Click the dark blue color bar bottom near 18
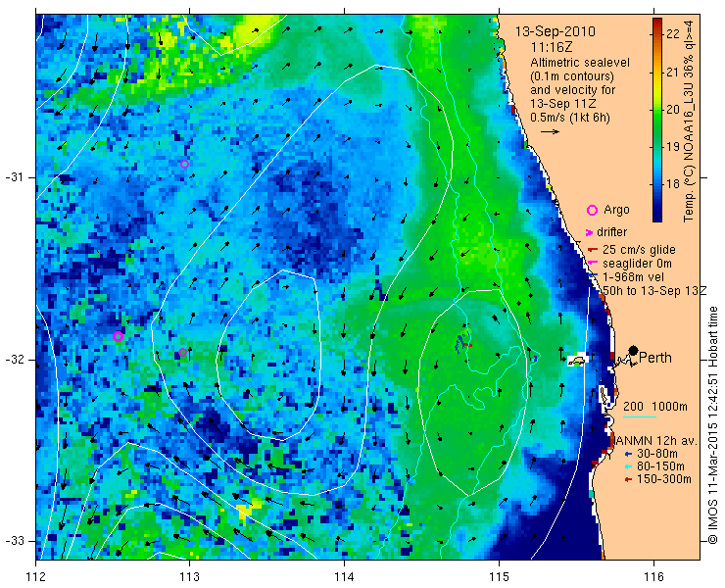725x588 pixels. 657,204
